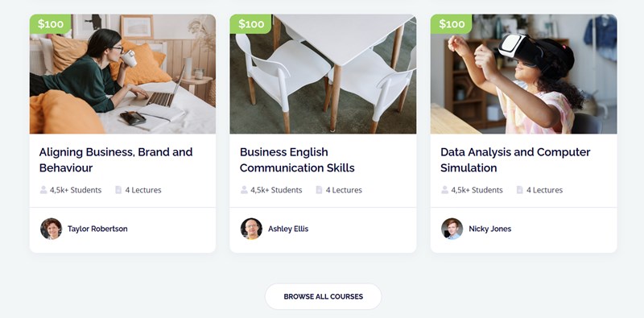Image resolution: width=644 pixels, height=318 pixels.
Task: Click Taylor Robertson's avatar photo
Action: (51, 229)
